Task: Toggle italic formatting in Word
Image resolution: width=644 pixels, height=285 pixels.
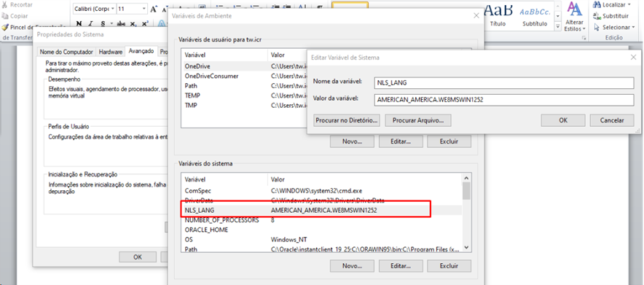Action: click(92, 23)
